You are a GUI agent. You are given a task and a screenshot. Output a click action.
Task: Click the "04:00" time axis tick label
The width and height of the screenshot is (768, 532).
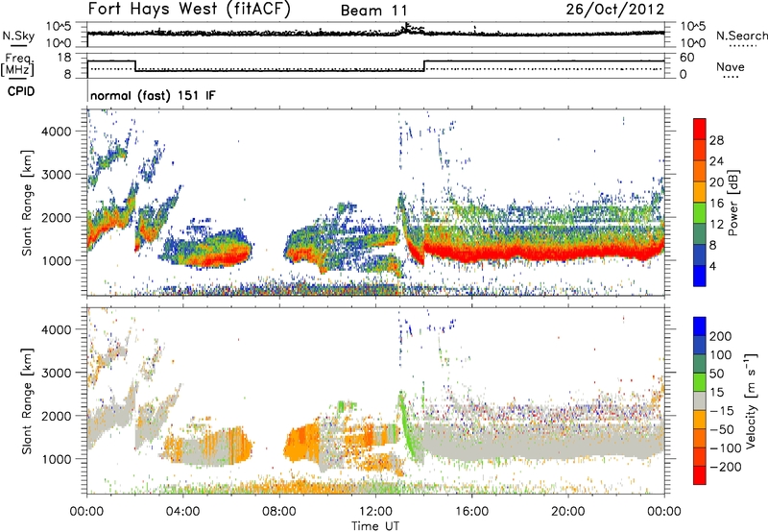click(x=182, y=512)
